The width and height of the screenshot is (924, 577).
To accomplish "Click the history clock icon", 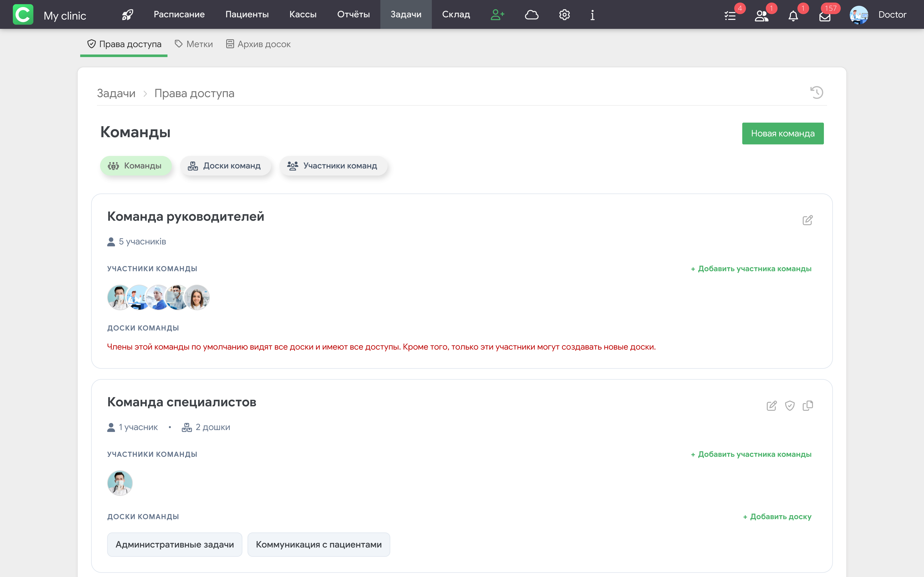I will [816, 92].
